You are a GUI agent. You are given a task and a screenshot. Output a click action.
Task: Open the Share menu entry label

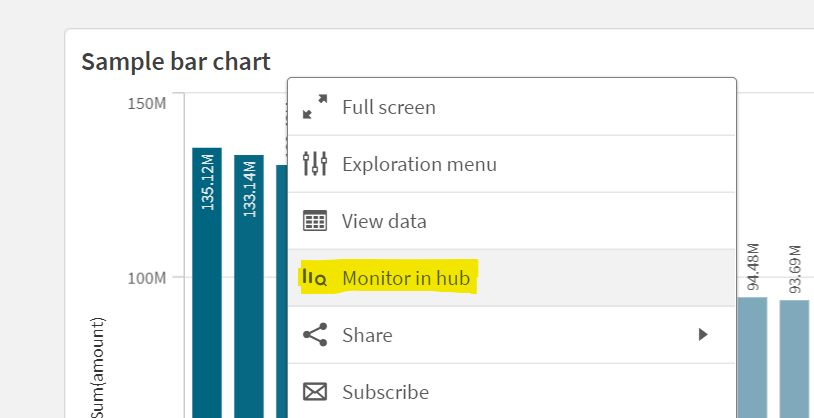pos(367,335)
